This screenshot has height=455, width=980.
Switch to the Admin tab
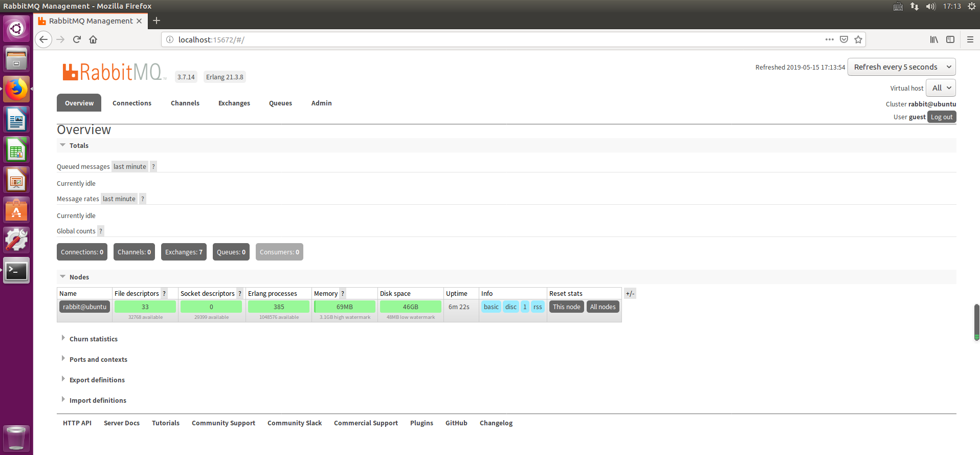(x=322, y=103)
